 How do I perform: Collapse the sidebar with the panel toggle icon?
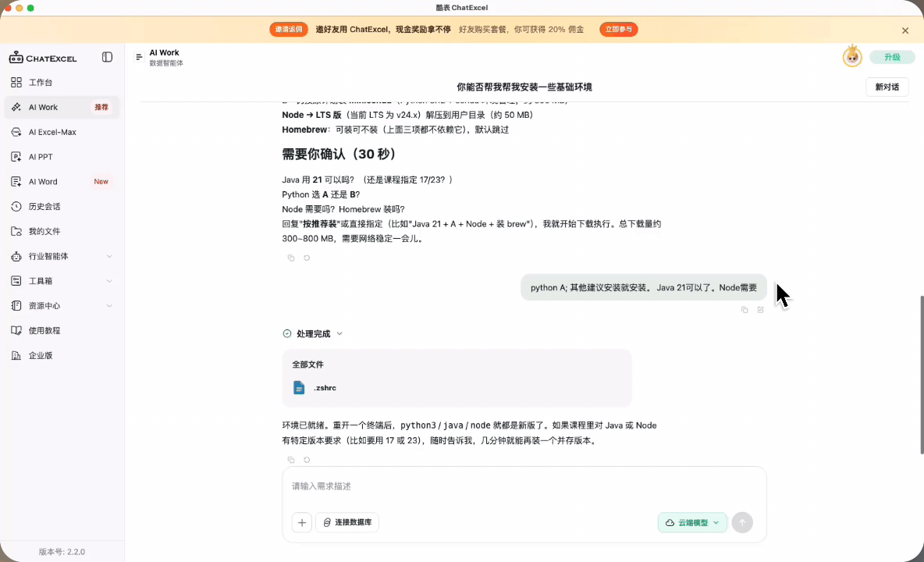coord(107,57)
